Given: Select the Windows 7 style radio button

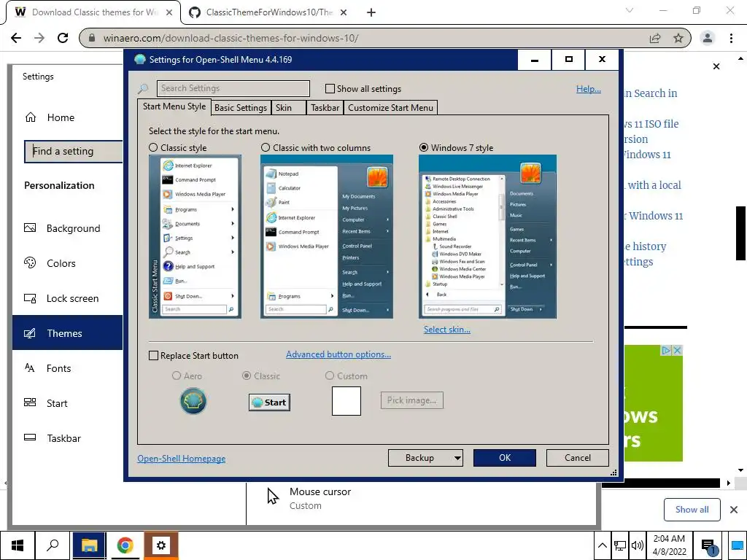Looking at the screenshot, I should pos(424,147).
